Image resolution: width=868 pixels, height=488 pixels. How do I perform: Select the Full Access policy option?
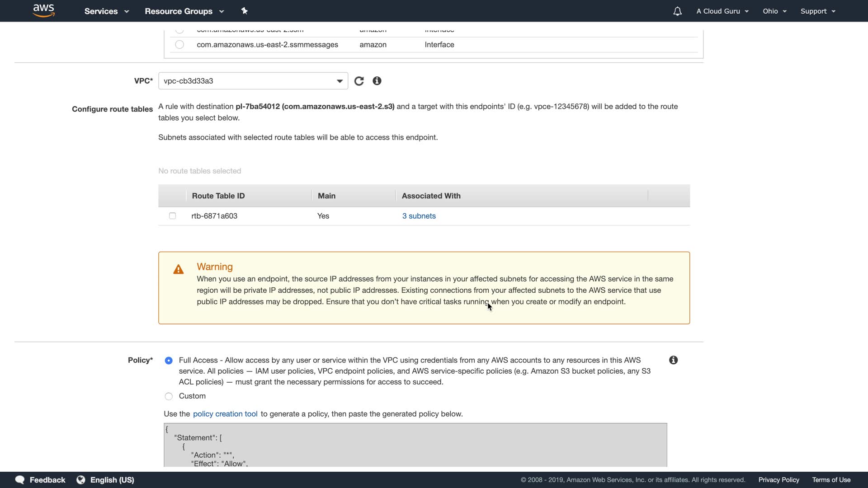169,361
